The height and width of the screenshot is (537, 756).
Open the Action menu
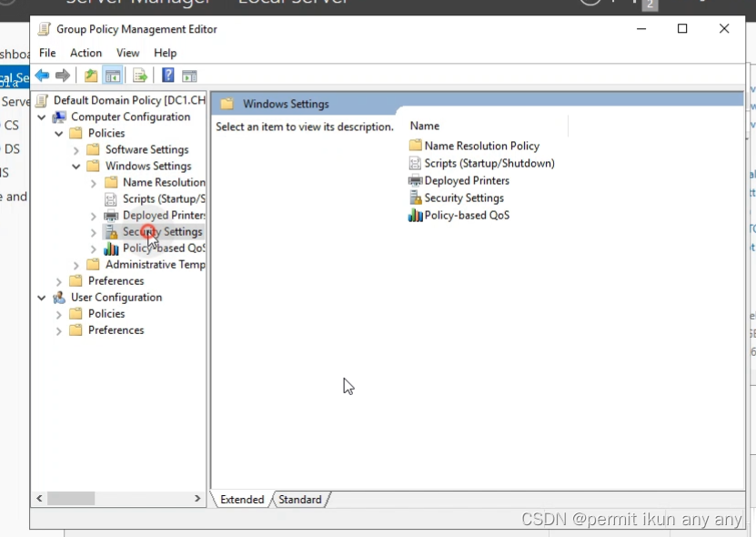tap(86, 53)
